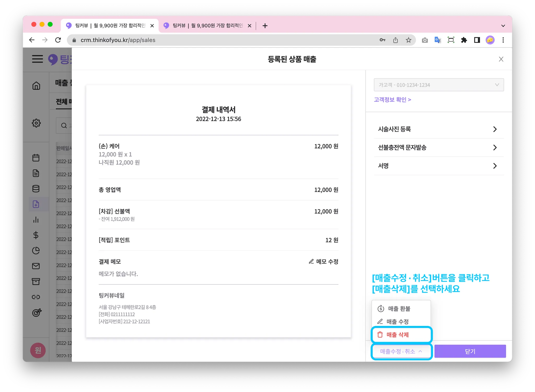The image size is (535, 392).
Task: Choose 매출 환불 from the menu
Action: tap(399, 309)
